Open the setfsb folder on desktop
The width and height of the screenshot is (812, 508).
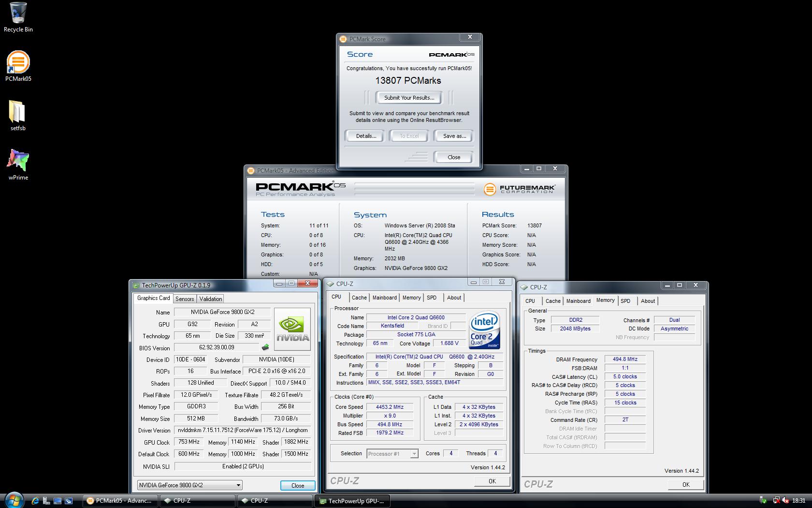(x=18, y=116)
